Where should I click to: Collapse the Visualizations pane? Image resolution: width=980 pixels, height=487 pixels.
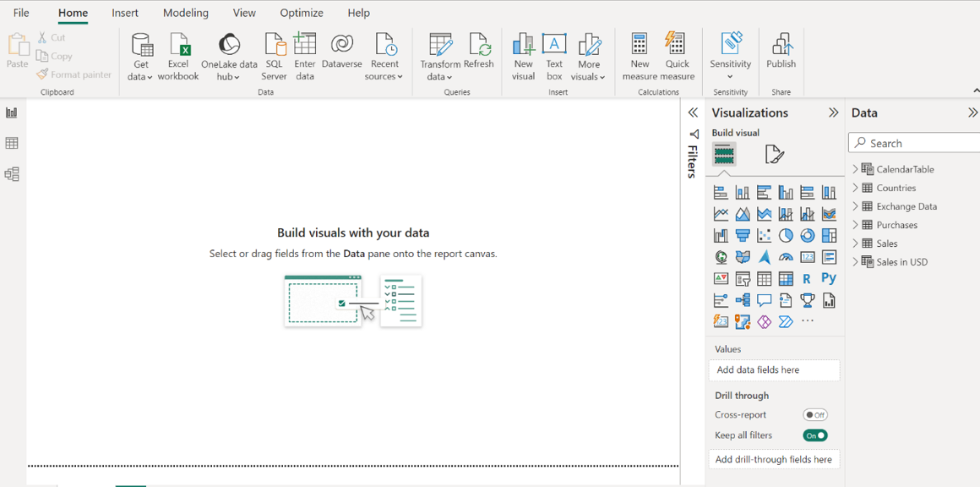pos(833,112)
